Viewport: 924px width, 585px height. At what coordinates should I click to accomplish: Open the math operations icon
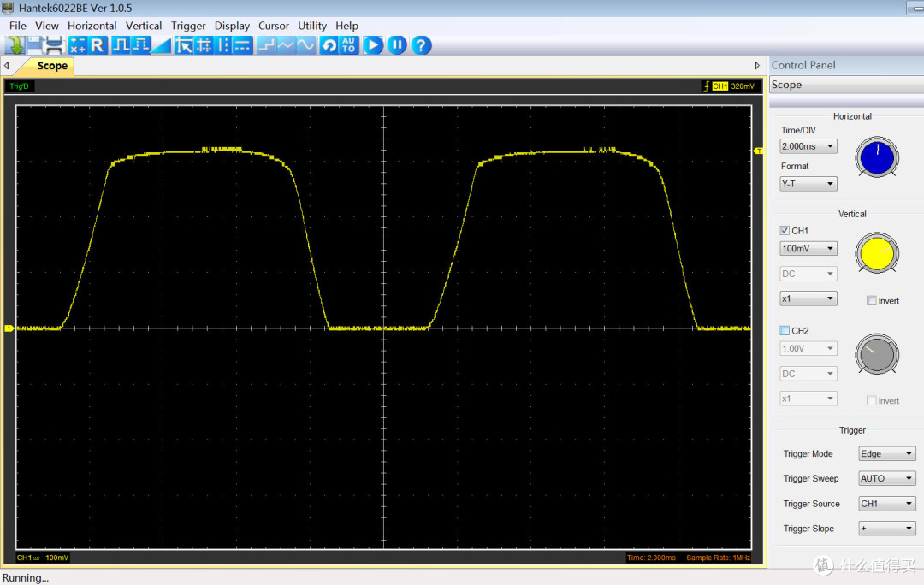click(77, 45)
